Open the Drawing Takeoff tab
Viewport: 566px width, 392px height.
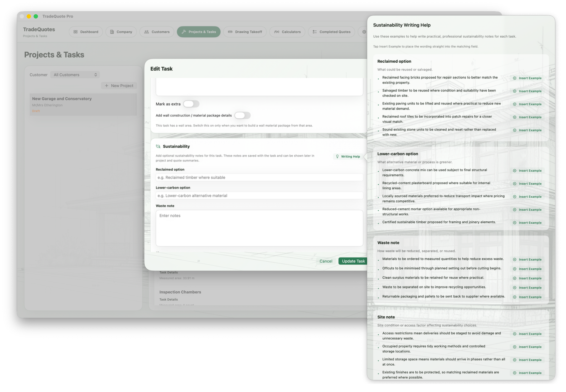tap(245, 32)
